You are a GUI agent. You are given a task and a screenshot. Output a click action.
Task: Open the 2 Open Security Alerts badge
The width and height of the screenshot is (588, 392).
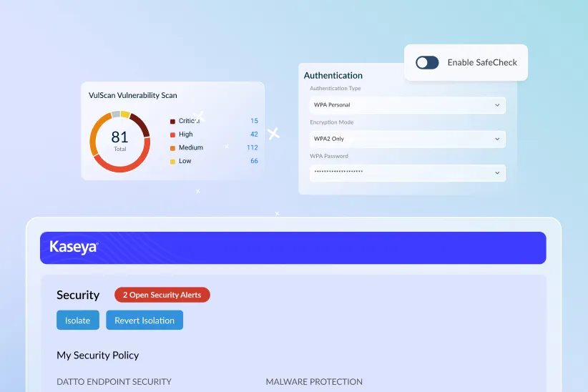[162, 295]
